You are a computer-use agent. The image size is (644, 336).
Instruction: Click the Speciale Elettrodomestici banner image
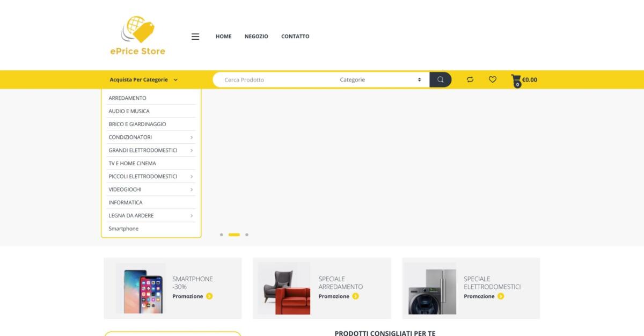[x=431, y=288]
